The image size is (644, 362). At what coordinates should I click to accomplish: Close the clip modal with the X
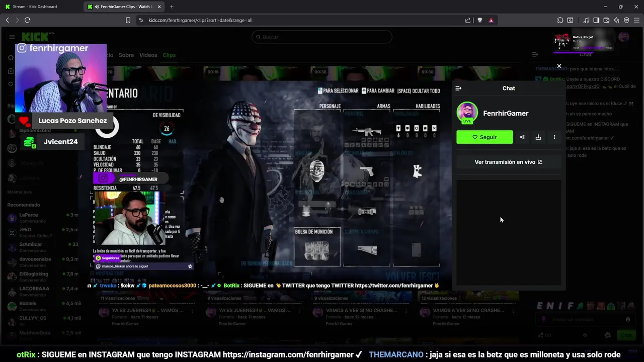pyautogui.click(x=559, y=66)
